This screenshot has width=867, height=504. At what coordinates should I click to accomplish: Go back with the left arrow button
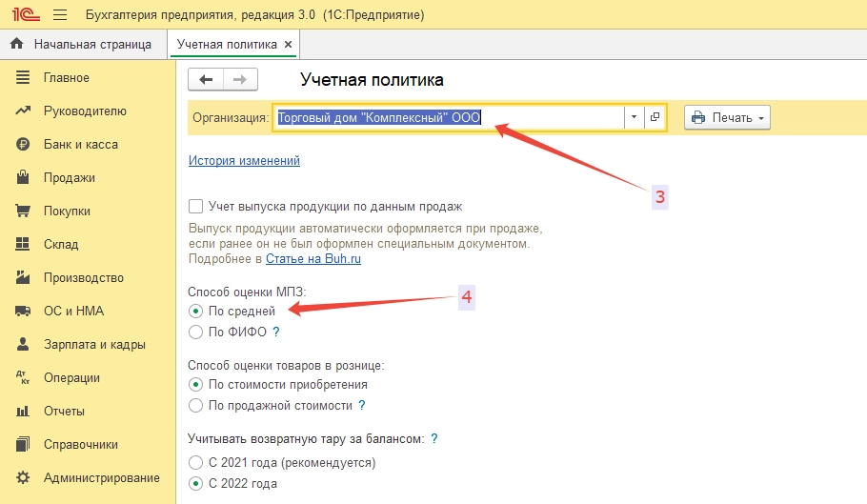coord(206,80)
